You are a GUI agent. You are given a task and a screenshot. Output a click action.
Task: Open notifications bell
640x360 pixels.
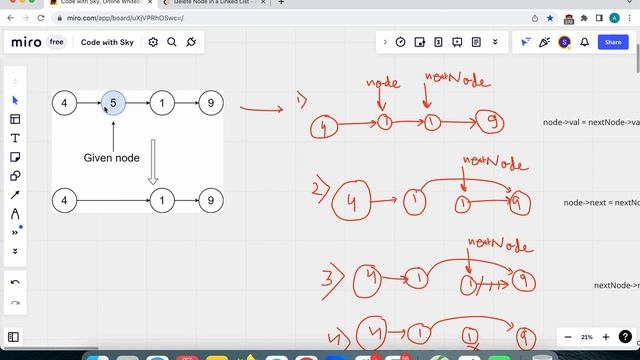click(x=584, y=42)
